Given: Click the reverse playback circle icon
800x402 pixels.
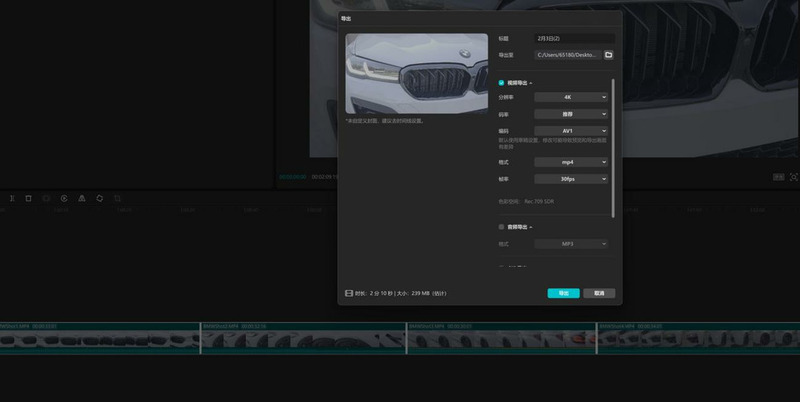Looking at the screenshot, I should [x=64, y=198].
